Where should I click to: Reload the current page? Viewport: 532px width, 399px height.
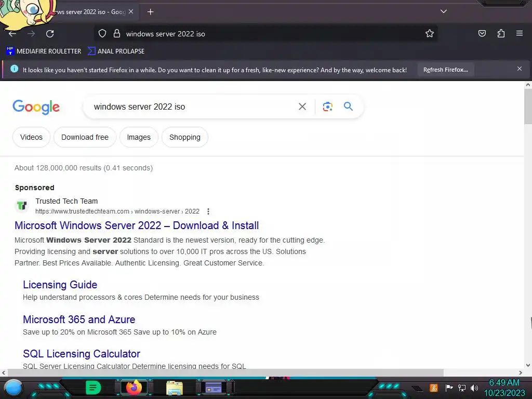(50, 34)
